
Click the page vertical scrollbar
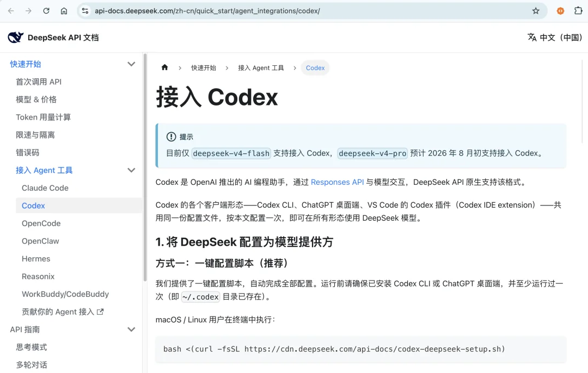(x=583, y=101)
